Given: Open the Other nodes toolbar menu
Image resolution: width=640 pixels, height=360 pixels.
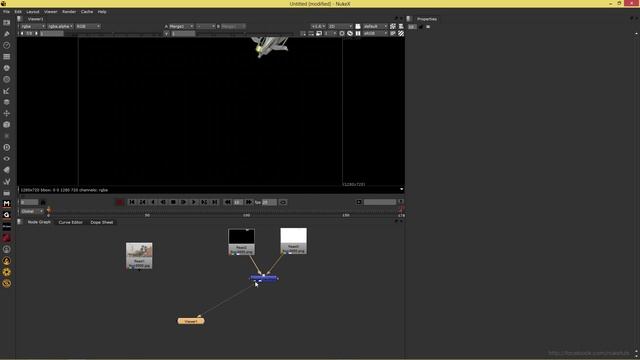Looking at the screenshot, I should (x=7, y=193).
